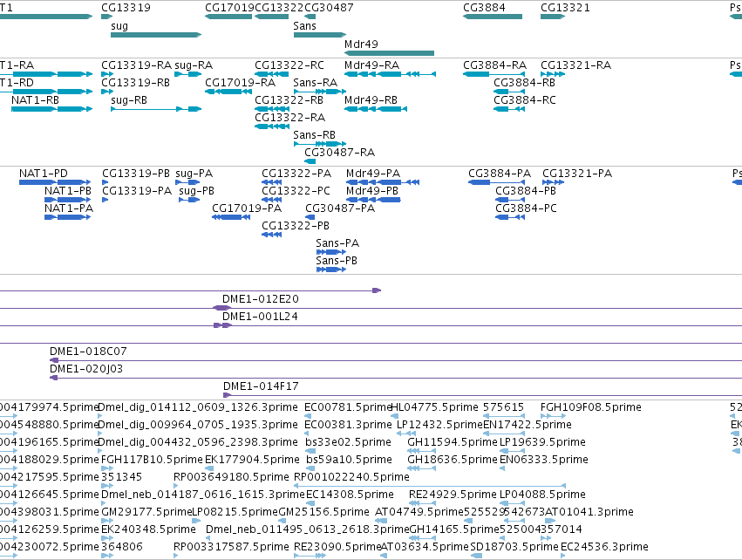Open the CG3884-RA transcript label

pos(495,65)
